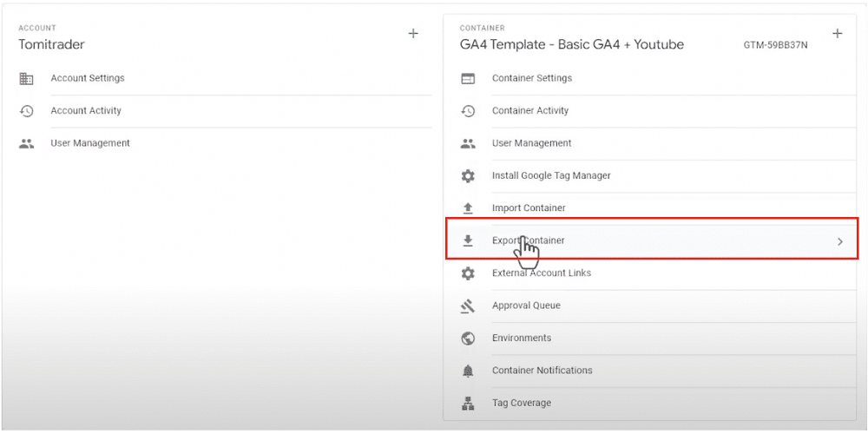Open the Approval Queue
Screen dimensions: 868x434
click(526, 306)
